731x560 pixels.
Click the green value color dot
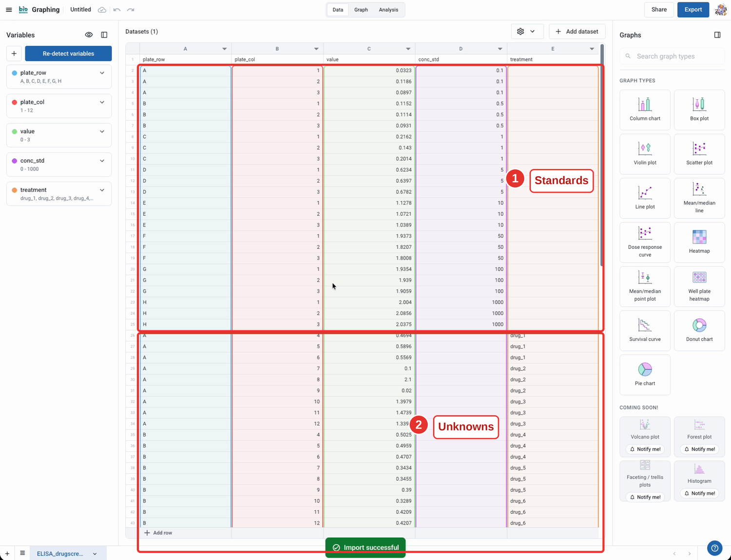pyautogui.click(x=15, y=131)
